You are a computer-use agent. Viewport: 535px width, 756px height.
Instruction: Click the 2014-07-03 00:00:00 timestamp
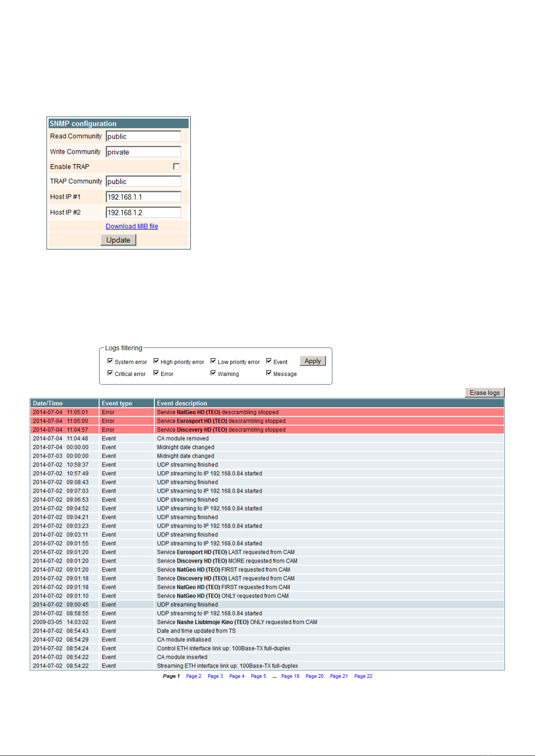coord(61,456)
